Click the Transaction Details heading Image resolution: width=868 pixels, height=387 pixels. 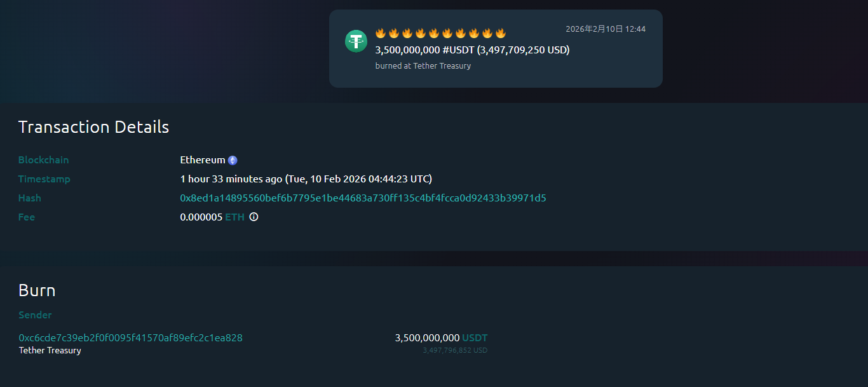pos(93,127)
